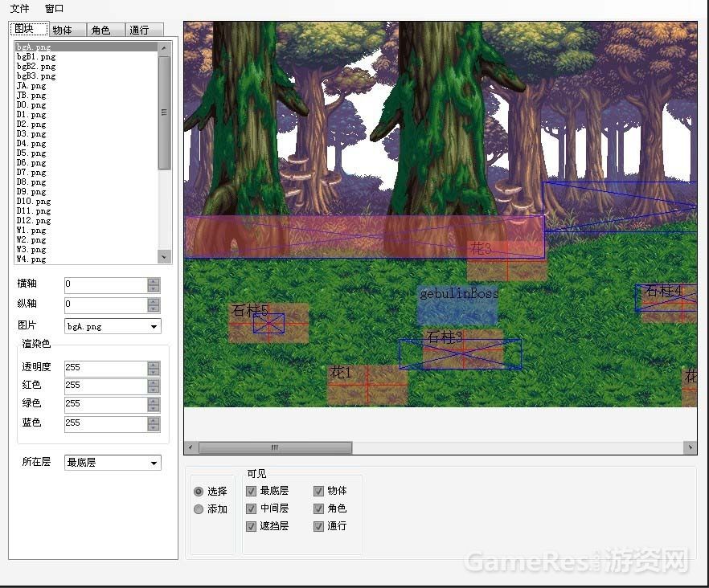
Task: Select bgB1.png in the file list
Action: coord(36,57)
